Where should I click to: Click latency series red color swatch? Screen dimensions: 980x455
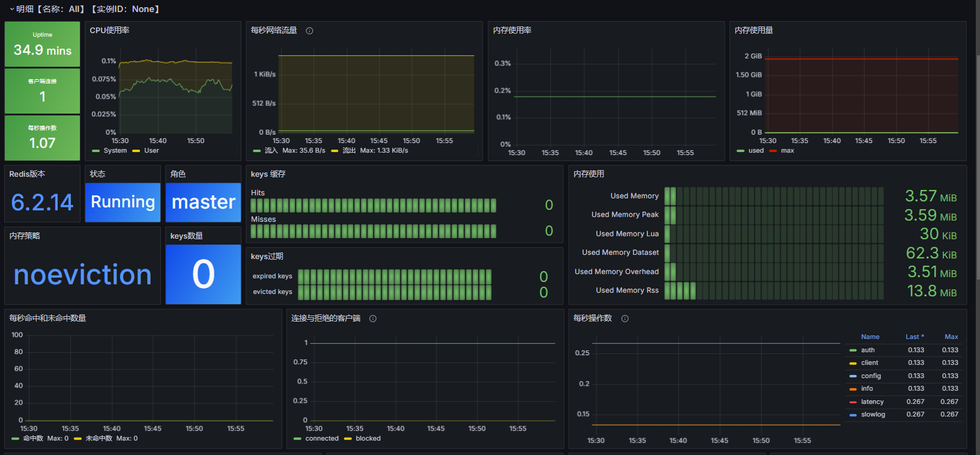tap(853, 402)
